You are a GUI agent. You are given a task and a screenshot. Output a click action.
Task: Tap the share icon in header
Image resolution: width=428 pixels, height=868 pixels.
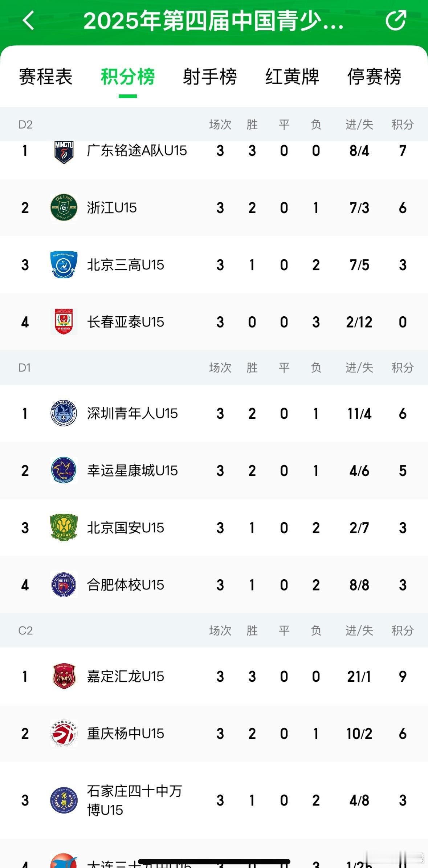[x=396, y=20]
